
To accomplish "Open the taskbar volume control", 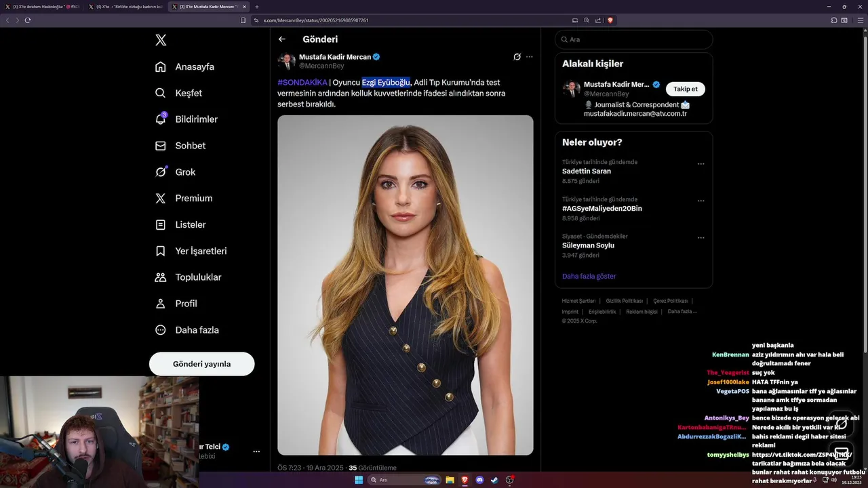I will coord(833,480).
